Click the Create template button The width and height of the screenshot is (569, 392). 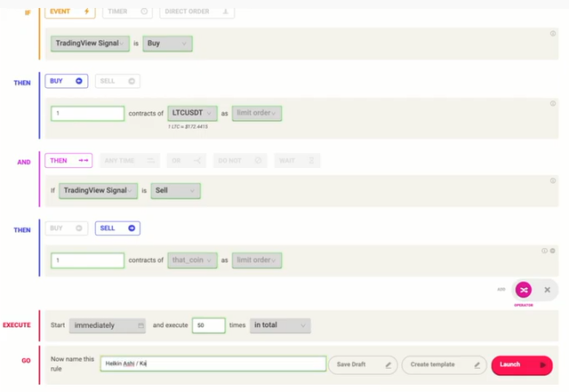coord(444,364)
